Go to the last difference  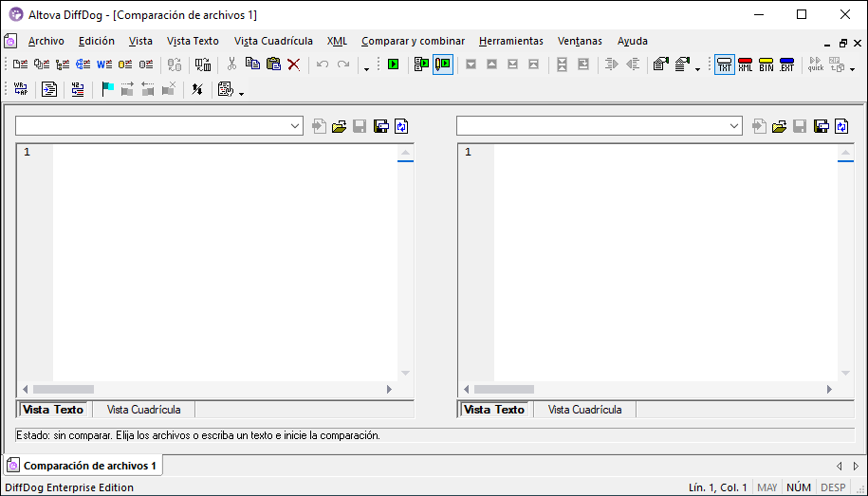pyautogui.click(x=512, y=64)
